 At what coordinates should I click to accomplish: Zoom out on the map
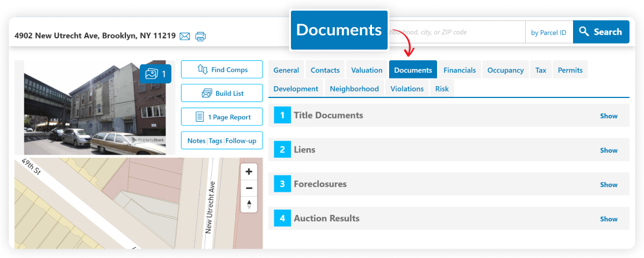click(248, 188)
